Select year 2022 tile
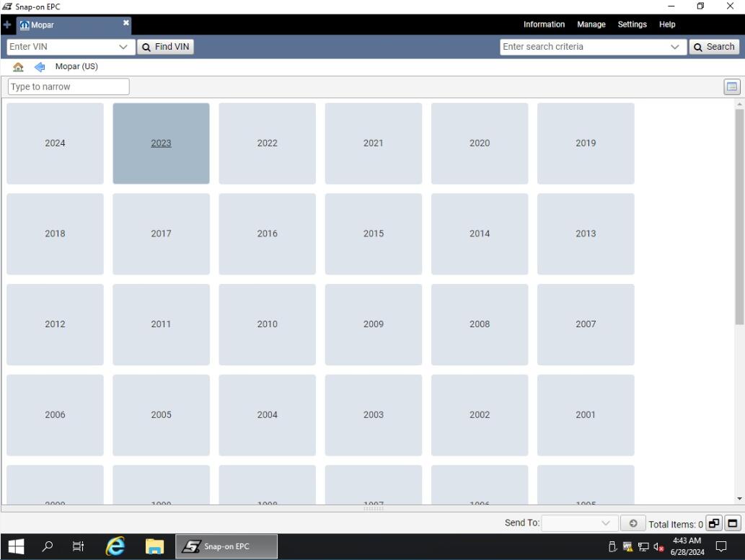 (x=267, y=143)
